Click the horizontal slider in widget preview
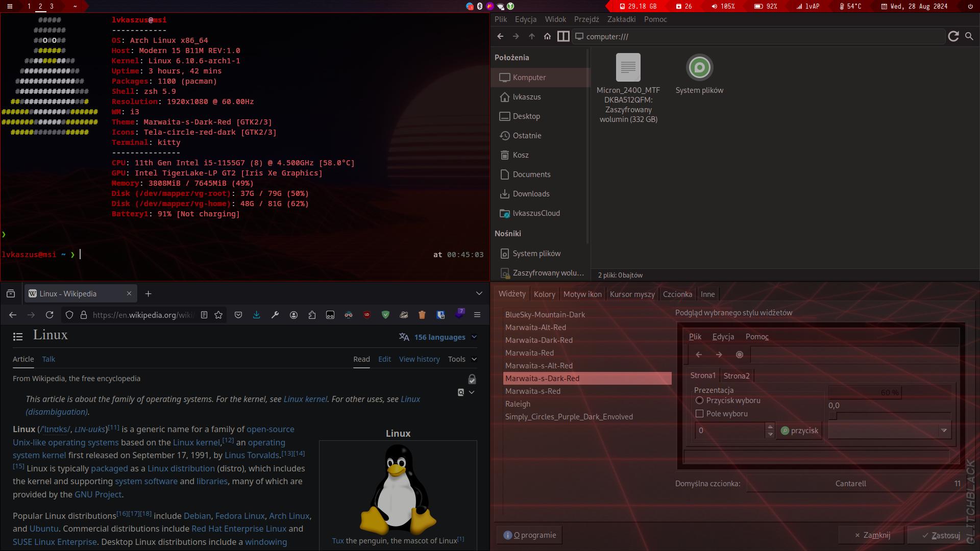This screenshot has width=980, height=551. [x=890, y=416]
